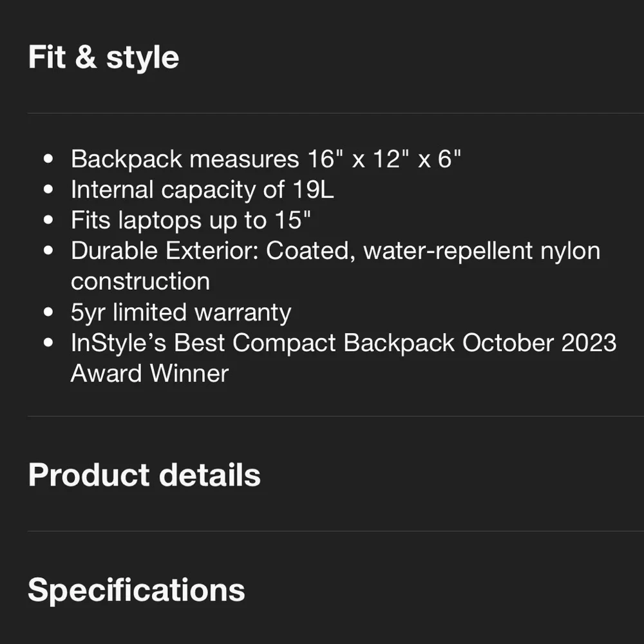
Task: Click the 'Award Winner' text
Action: 149,374
